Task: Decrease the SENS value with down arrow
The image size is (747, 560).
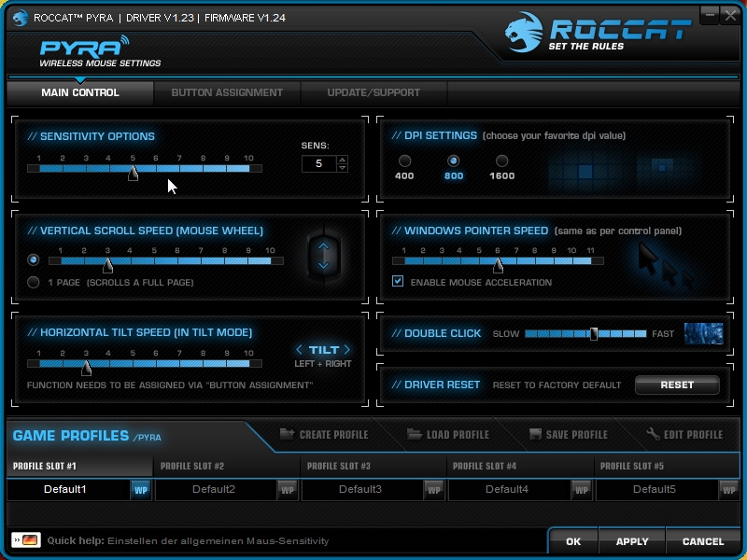Action: click(342, 168)
